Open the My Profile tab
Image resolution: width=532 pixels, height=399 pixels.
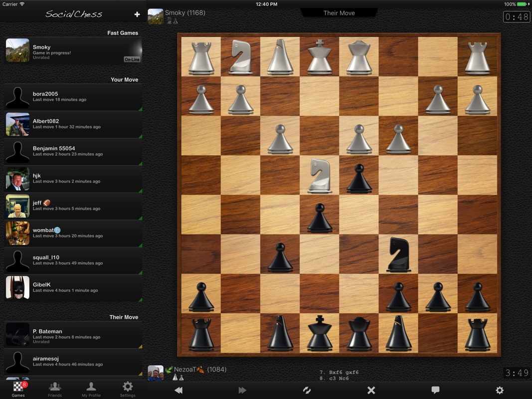(91, 389)
